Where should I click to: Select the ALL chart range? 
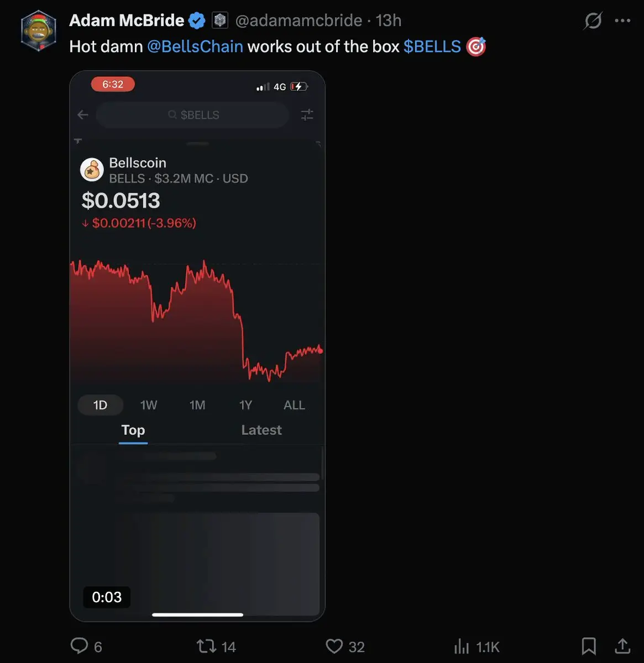(294, 405)
